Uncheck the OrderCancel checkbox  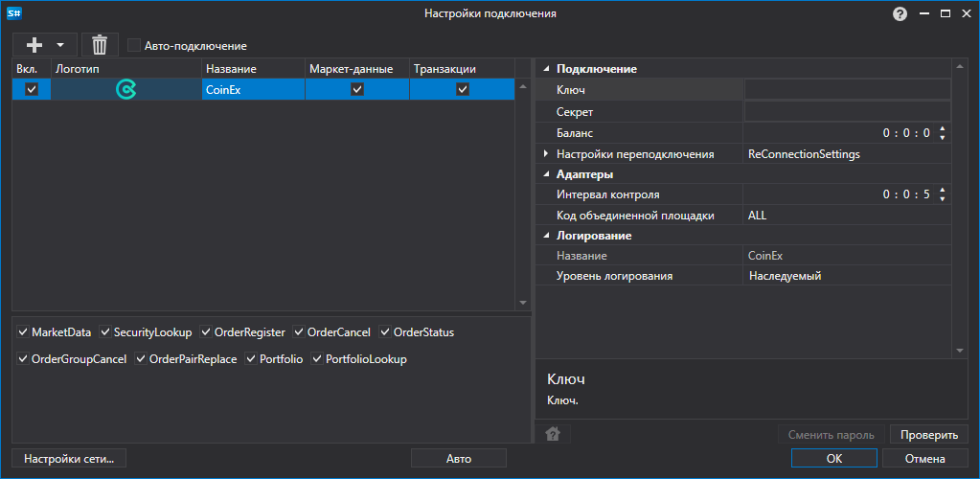tap(299, 332)
